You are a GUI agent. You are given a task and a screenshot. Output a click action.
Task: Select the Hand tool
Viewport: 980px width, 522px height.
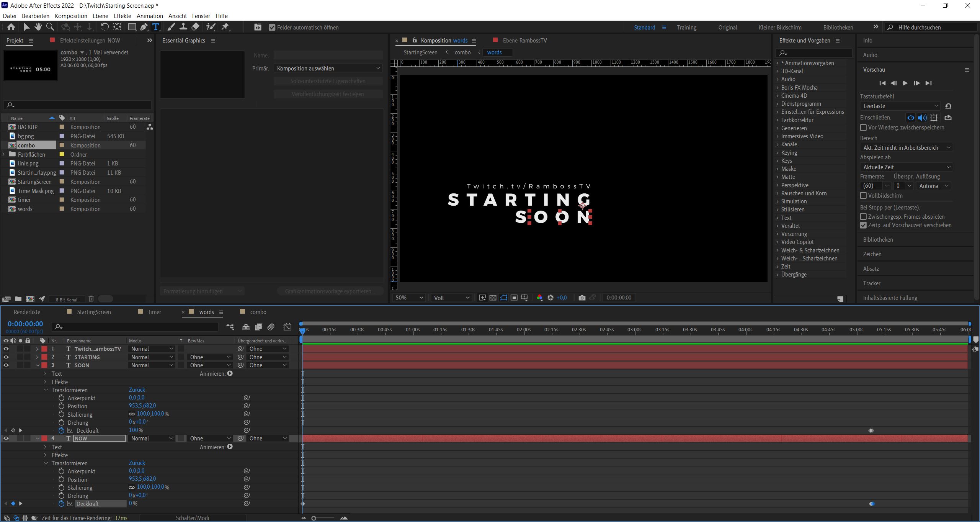pos(38,27)
